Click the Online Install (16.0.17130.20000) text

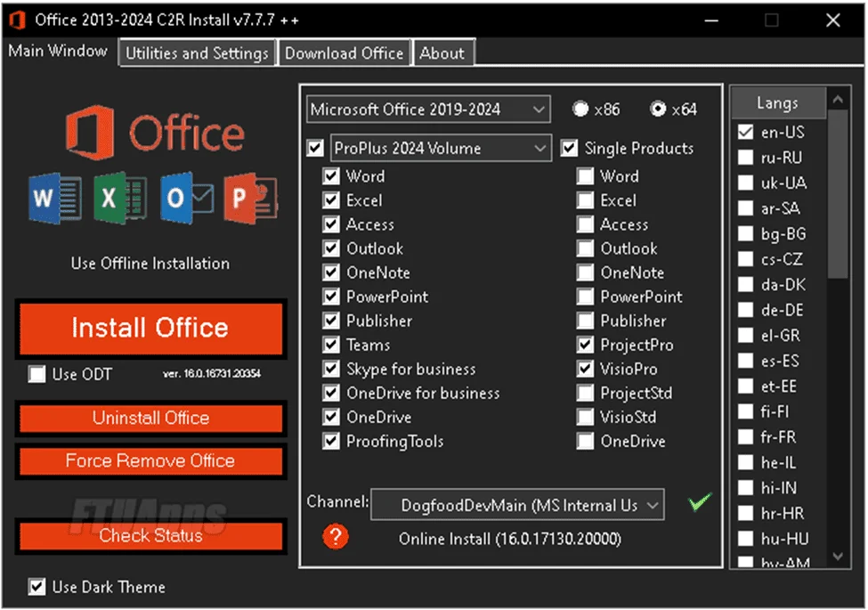(510, 539)
